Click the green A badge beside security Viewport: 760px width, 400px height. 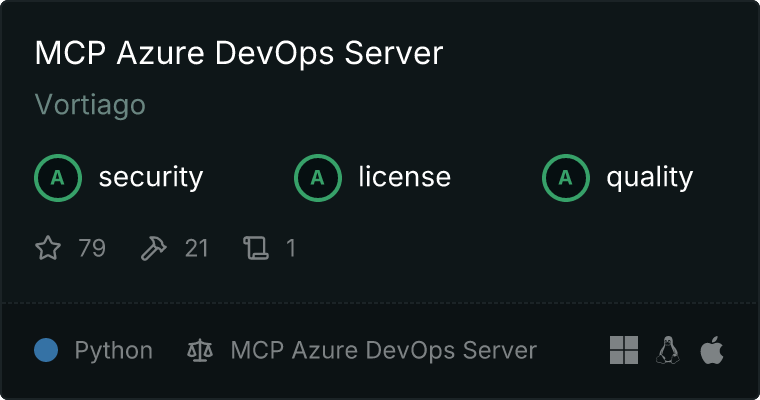point(58,178)
